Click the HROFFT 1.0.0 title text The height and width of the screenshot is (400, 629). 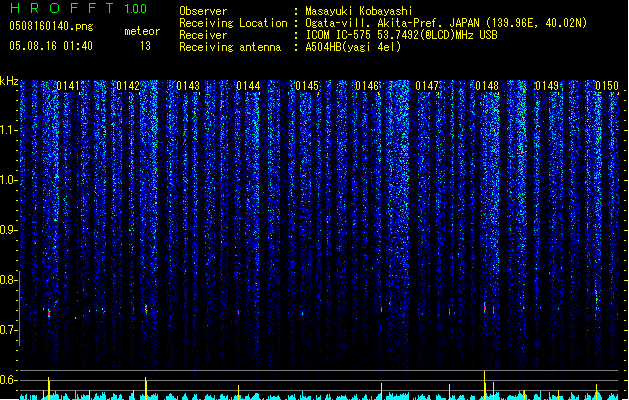[79, 8]
